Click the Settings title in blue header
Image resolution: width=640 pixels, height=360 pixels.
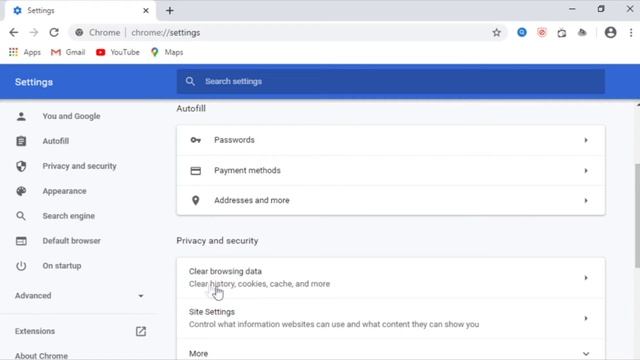pos(34,82)
